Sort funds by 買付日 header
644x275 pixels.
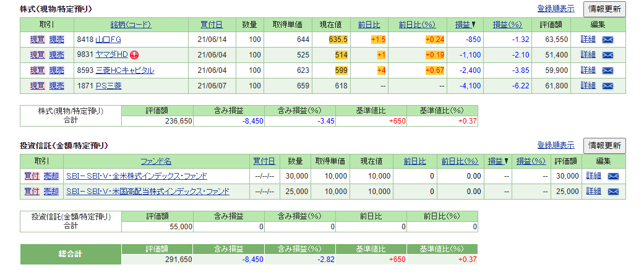point(264,161)
